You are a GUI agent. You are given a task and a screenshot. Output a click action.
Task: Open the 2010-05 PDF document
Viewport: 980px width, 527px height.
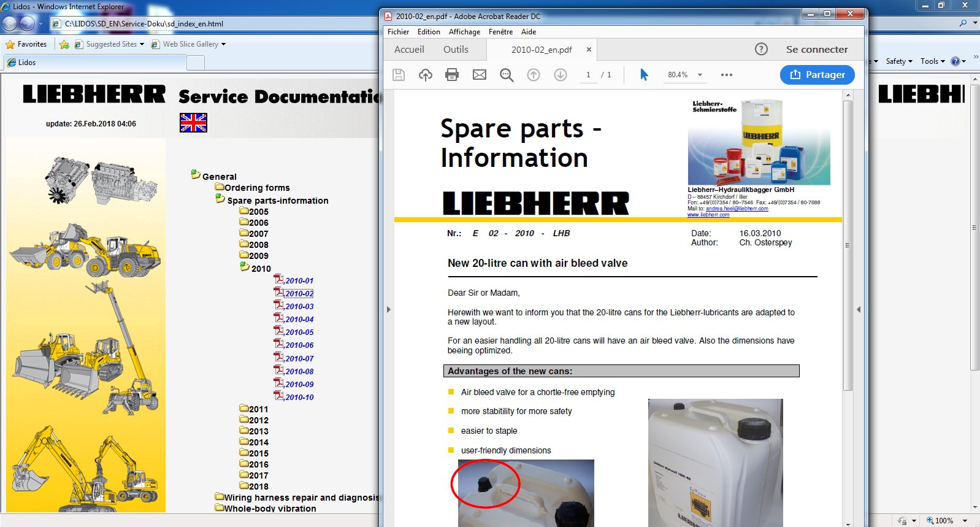click(299, 332)
